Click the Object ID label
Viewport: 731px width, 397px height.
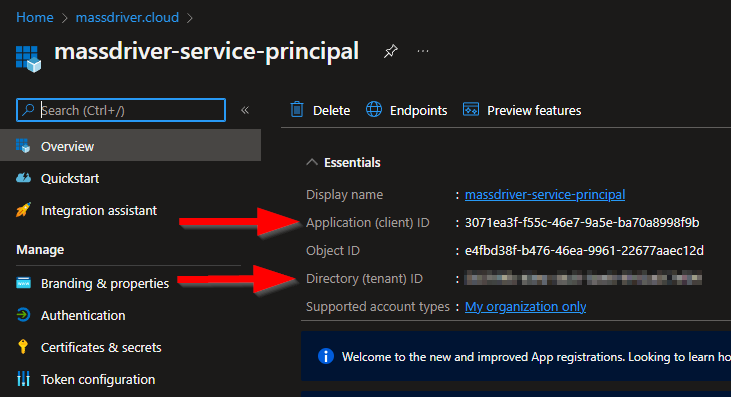point(333,250)
